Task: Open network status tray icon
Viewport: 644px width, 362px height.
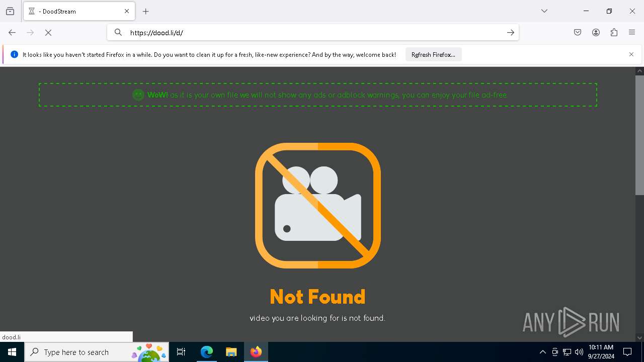Action: pos(567,352)
